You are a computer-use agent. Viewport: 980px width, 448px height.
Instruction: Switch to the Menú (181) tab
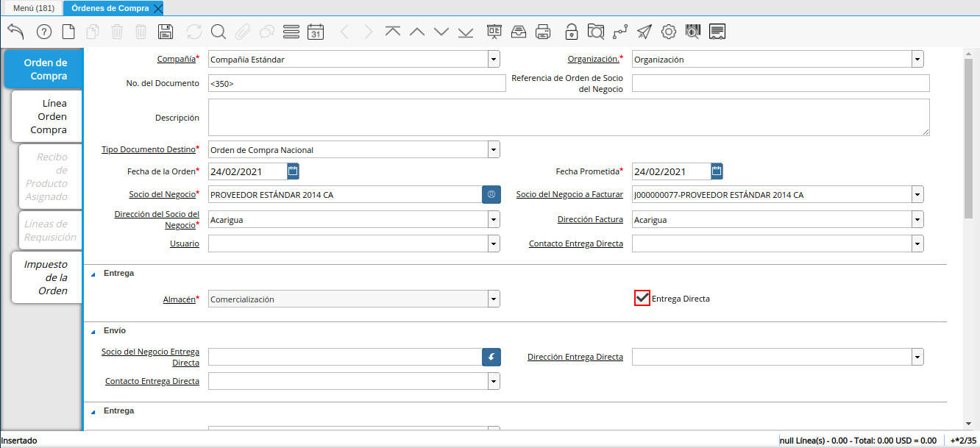[34, 8]
